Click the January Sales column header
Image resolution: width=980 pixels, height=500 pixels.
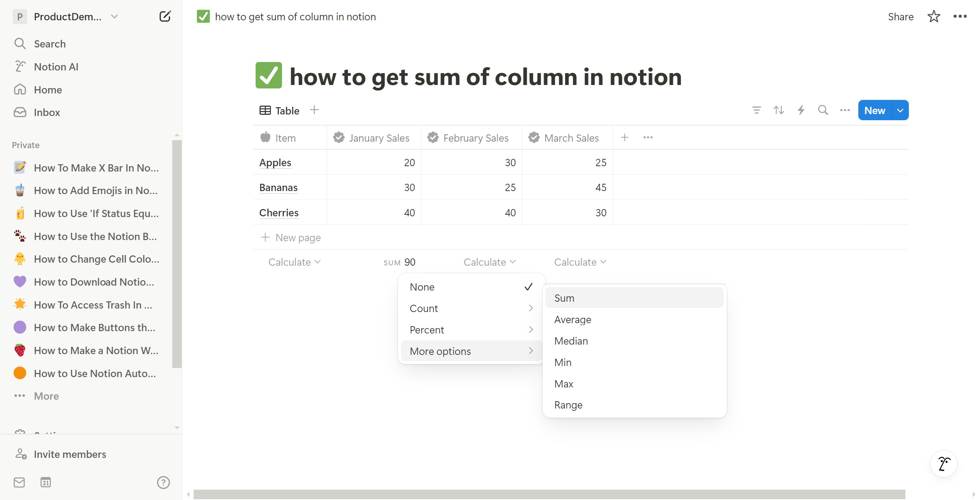click(374, 137)
